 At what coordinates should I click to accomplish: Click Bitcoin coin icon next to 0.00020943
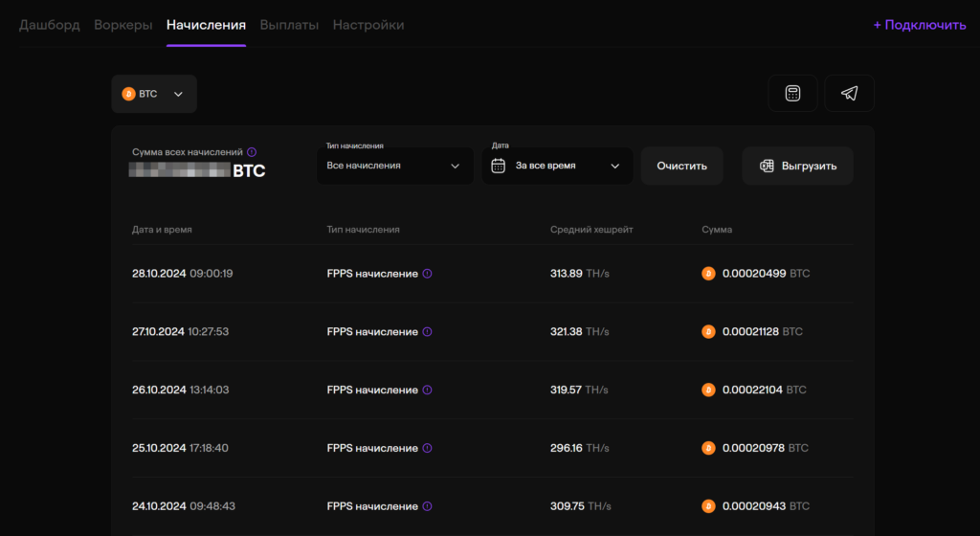(708, 506)
